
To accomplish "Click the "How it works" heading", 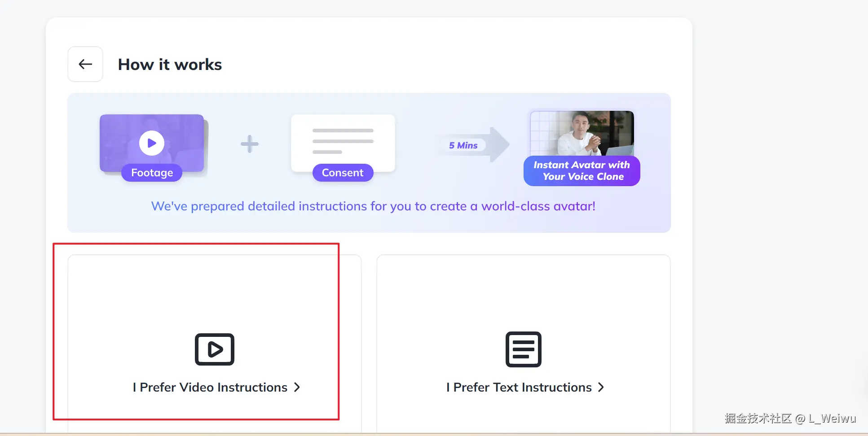I will (x=170, y=65).
